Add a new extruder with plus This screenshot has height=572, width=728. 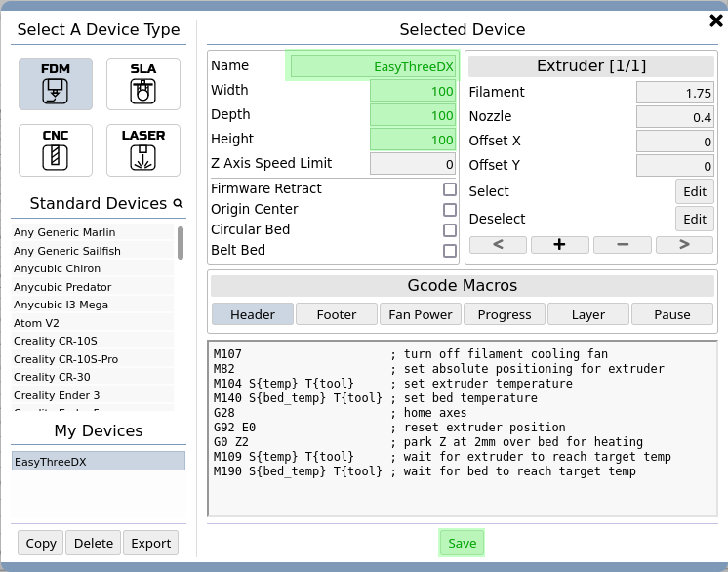click(x=559, y=245)
